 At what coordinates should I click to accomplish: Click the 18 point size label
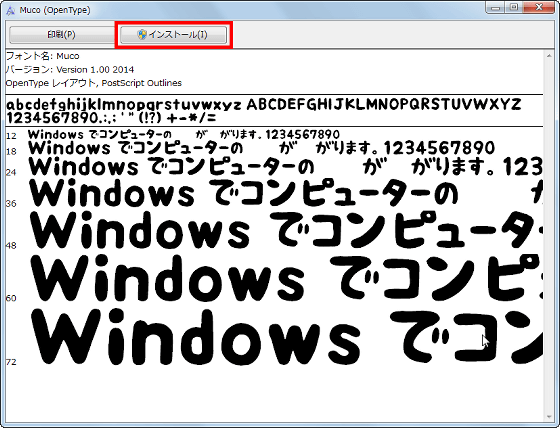coord(11,151)
